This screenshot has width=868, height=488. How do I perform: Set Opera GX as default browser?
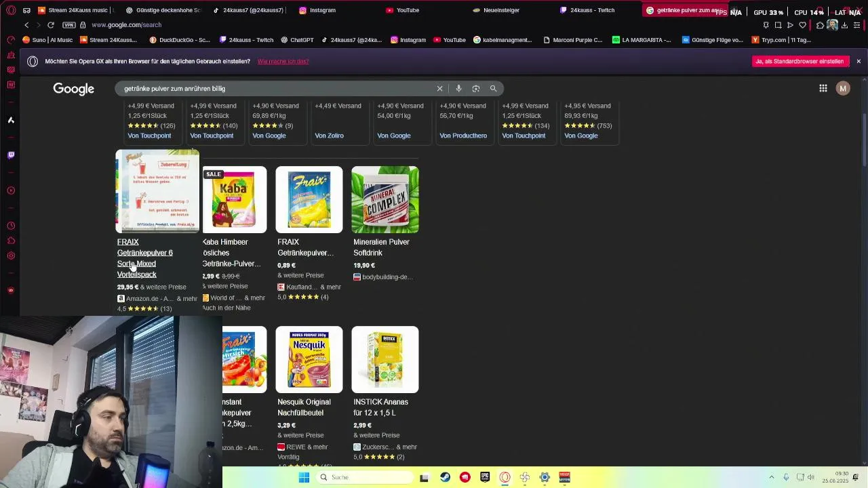[800, 61]
